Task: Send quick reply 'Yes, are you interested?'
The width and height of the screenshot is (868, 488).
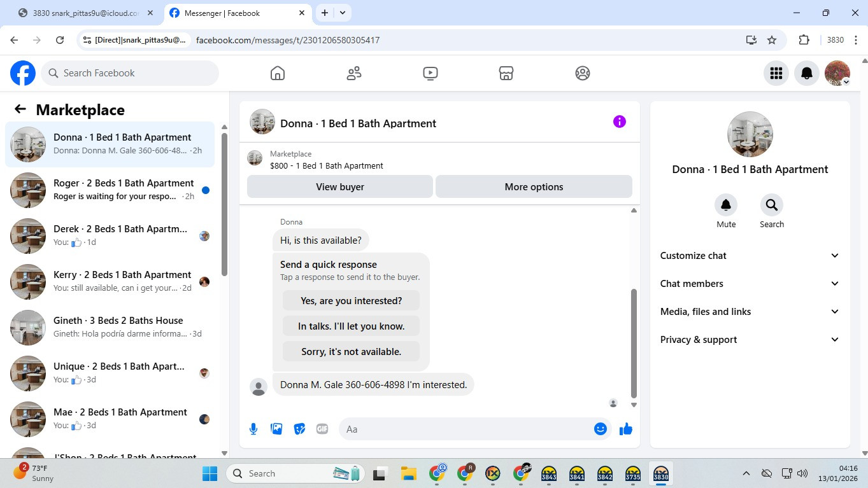Action: pos(351,301)
